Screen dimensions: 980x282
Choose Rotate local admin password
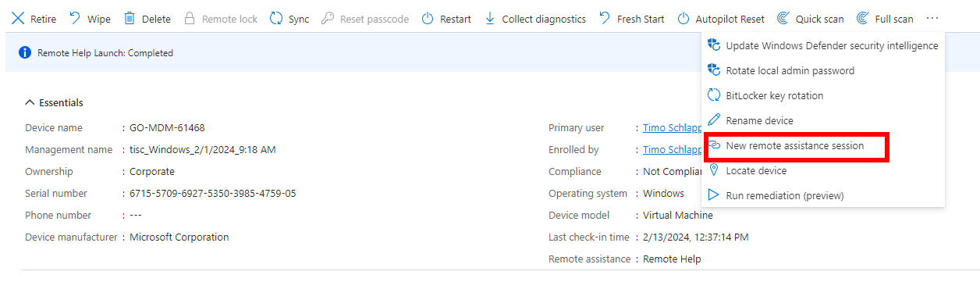coord(822,70)
